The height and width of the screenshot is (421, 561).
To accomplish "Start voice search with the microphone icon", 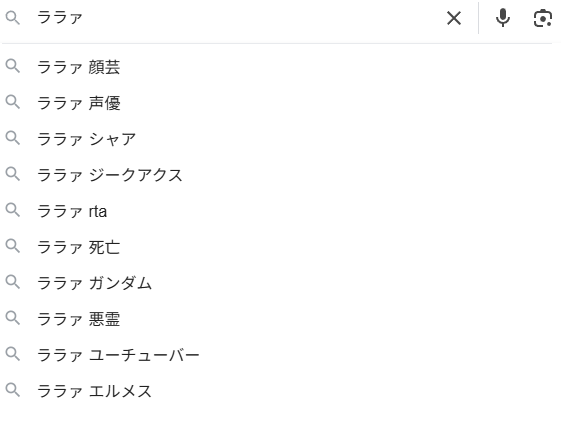I will tap(503, 18).
